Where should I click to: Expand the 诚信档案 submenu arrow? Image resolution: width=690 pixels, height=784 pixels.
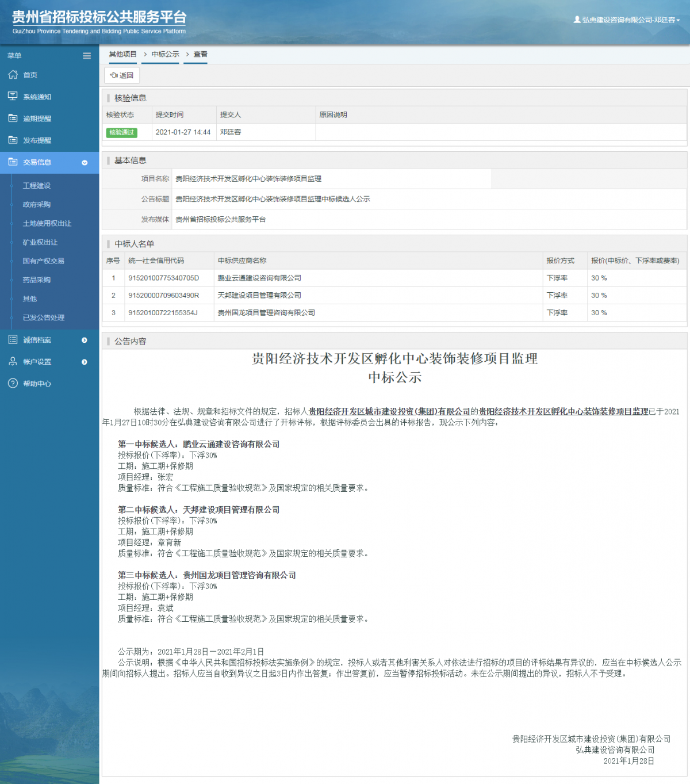pyautogui.click(x=85, y=340)
